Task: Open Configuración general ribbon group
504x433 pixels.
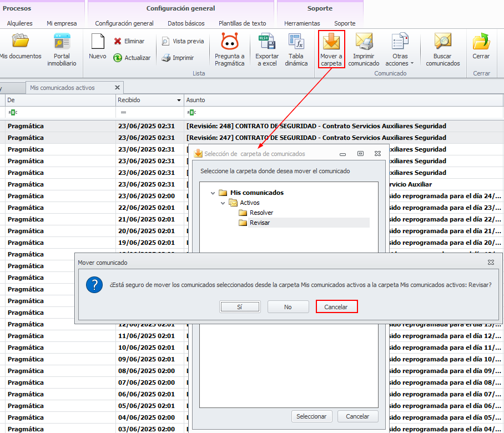Action: point(180,8)
